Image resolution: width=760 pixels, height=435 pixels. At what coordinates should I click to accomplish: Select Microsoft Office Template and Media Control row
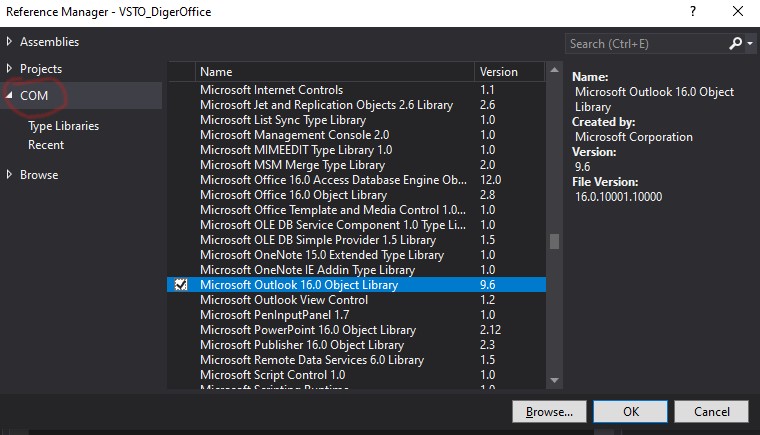[356, 210]
